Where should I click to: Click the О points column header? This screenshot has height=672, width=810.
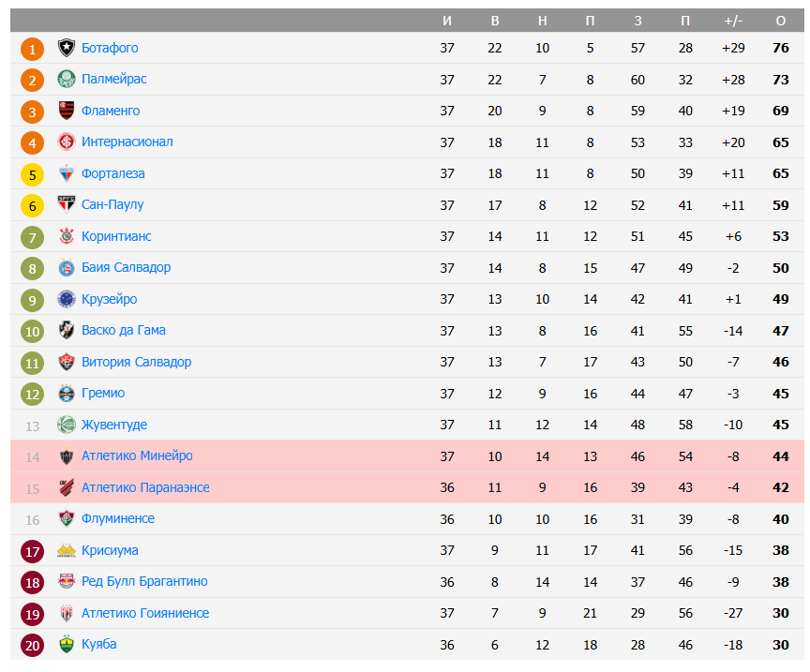[x=781, y=21]
